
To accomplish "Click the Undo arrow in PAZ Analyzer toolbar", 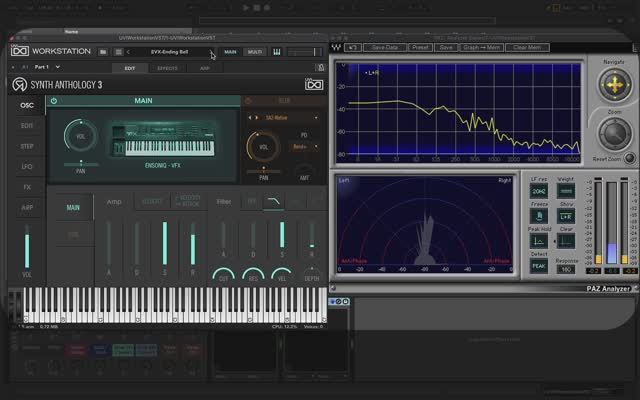I will click(353, 47).
